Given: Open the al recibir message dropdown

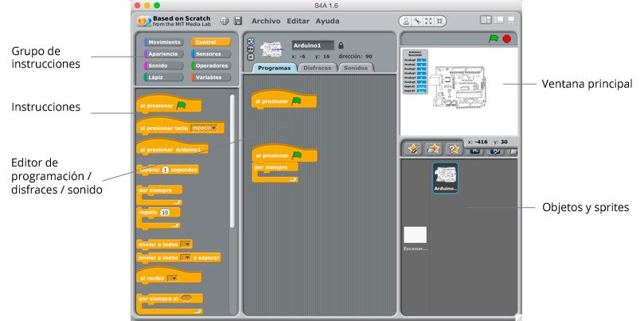Looking at the screenshot, I should (x=173, y=278).
